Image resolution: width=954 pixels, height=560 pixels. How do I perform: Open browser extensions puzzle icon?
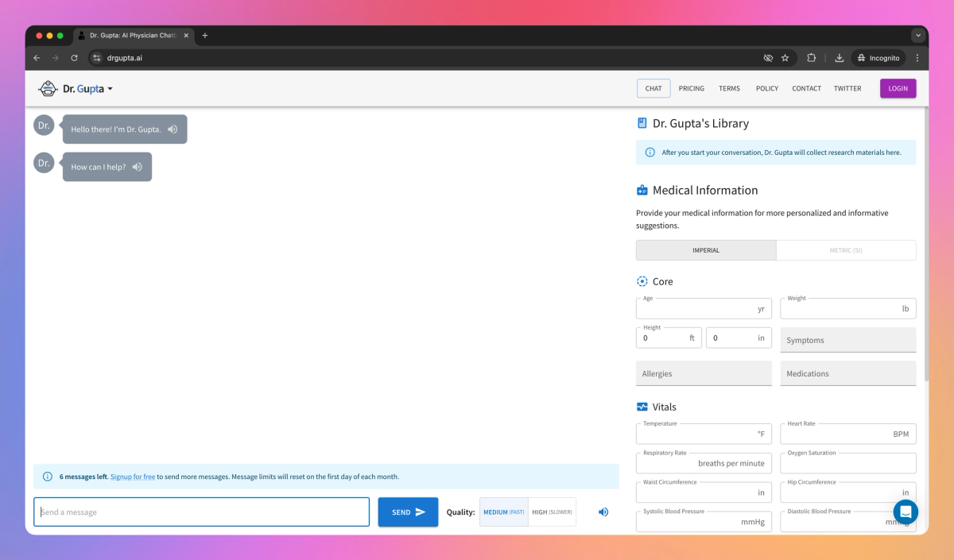(812, 58)
